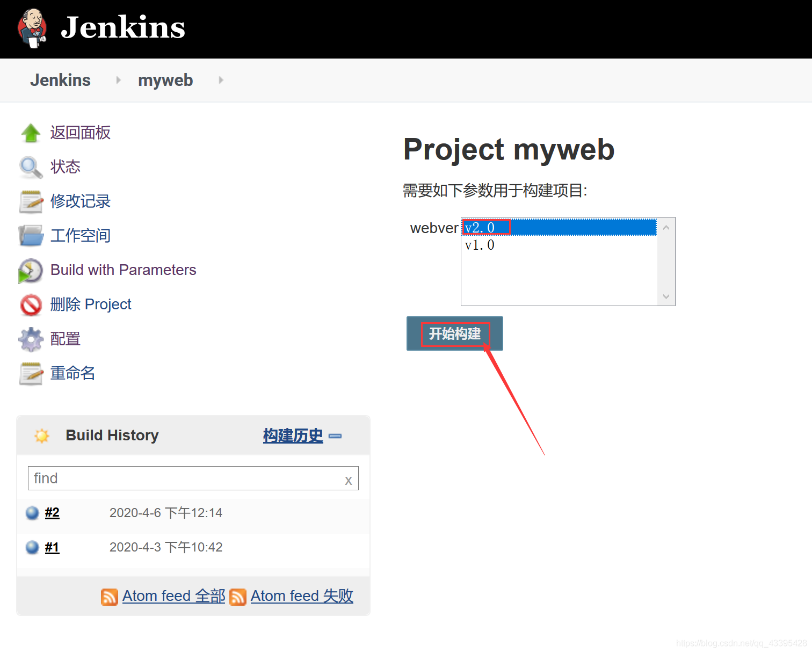Screen dimensions: 812x653
Task: Open Atom feed 失败 link
Action: click(x=302, y=596)
